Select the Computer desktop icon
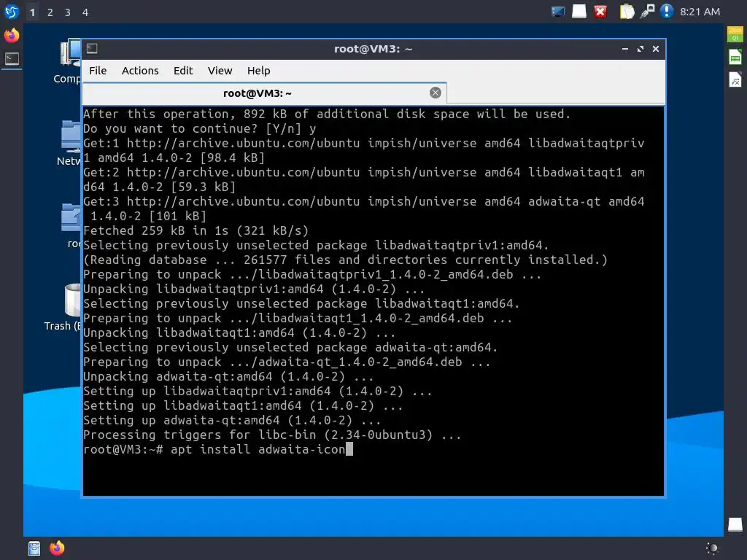The image size is (747, 560). click(67, 62)
